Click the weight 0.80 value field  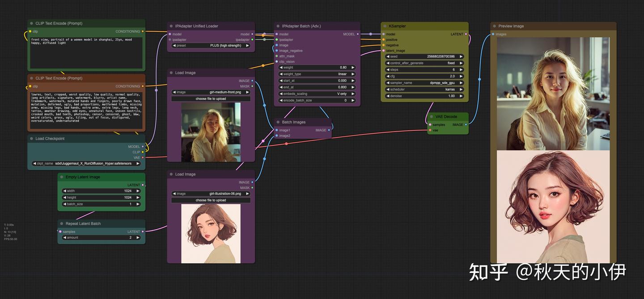point(317,68)
